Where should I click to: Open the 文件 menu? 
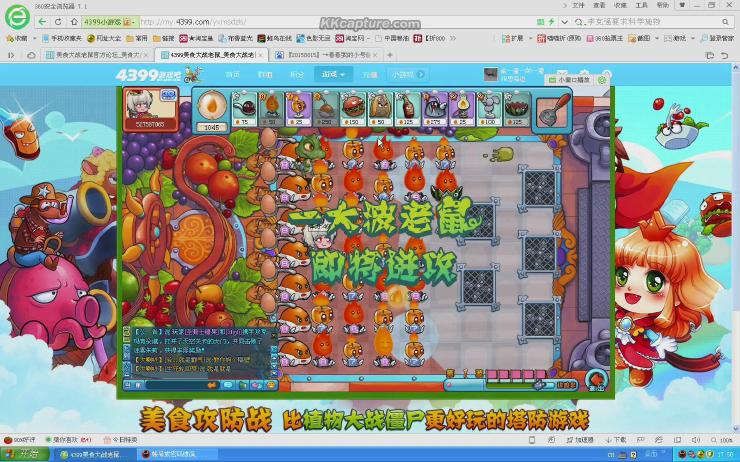(x=578, y=5)
